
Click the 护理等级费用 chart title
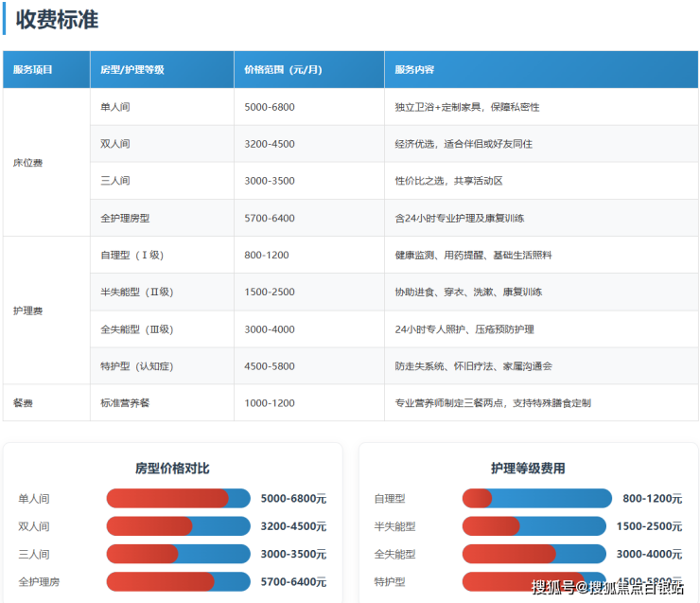[x=528, y=468]
